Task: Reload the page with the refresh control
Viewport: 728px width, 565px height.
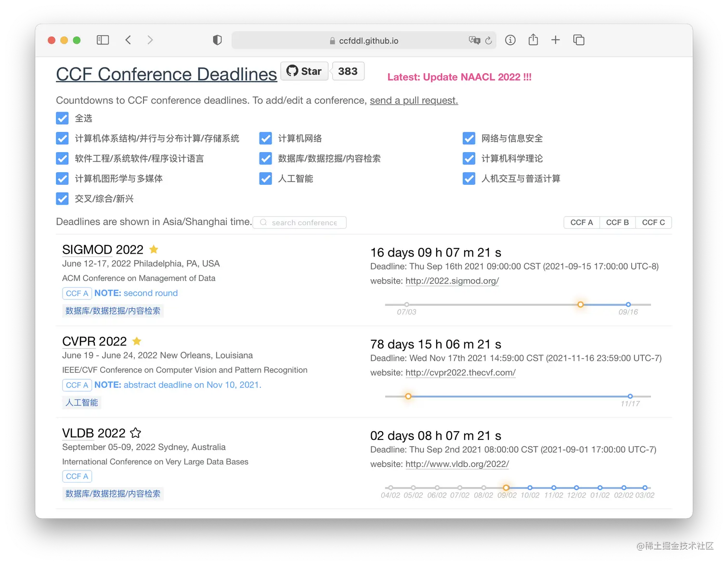Action: click(489, 40)
